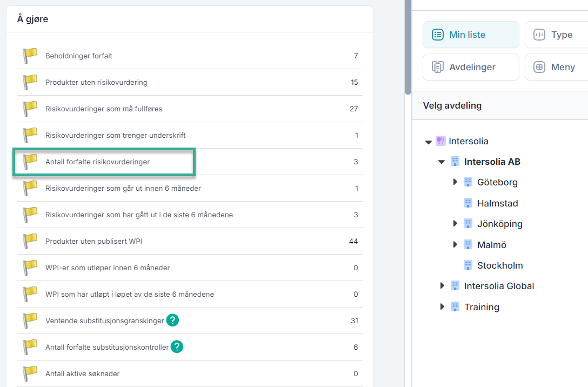Image resolution: width=588 pixels, height=387 pixels.
Task: Click flag for Risikovurderinger gått ut siste 6 månedene
Action: tap(30, 215)
